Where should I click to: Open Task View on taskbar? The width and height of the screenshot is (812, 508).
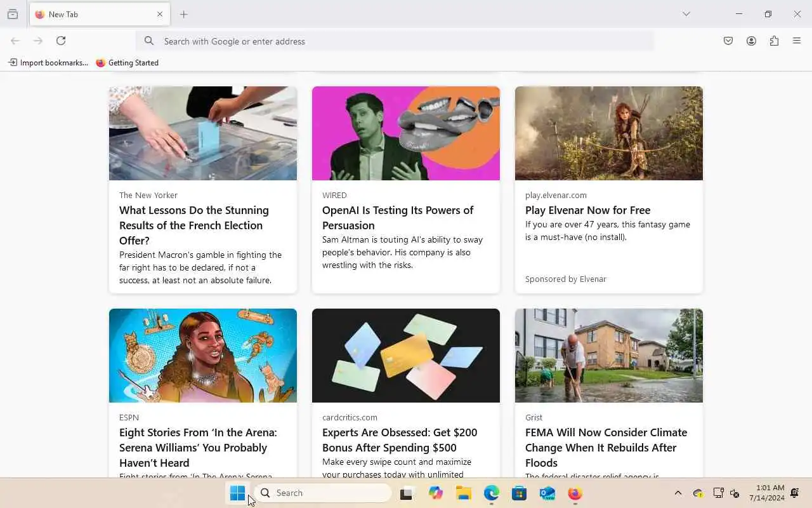coord(406,493)
